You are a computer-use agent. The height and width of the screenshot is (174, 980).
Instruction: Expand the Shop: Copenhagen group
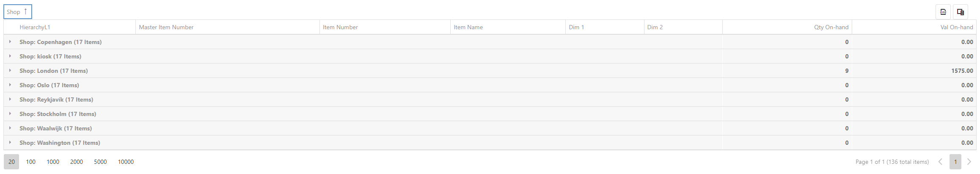[10, 42]
